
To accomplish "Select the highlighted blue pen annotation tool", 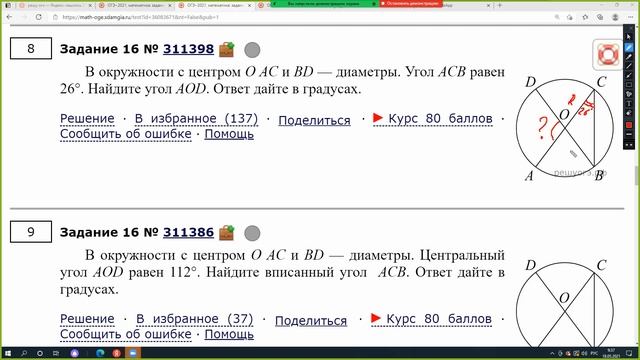I will tap(629, 48).
